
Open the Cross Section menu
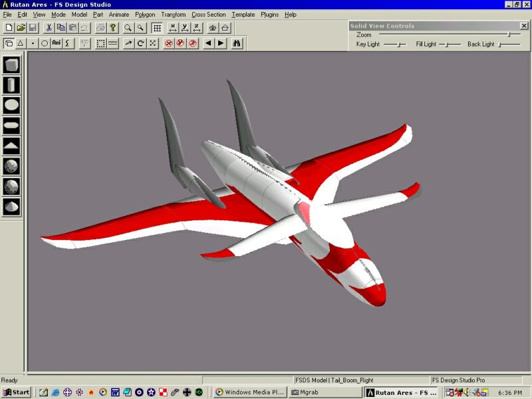point(208,15)
